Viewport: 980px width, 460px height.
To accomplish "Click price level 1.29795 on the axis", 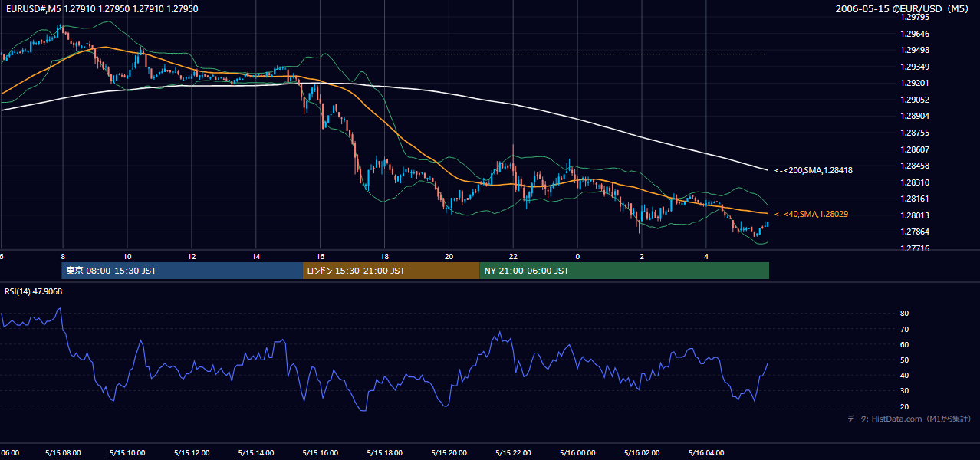I will click(x=915, y=17).
